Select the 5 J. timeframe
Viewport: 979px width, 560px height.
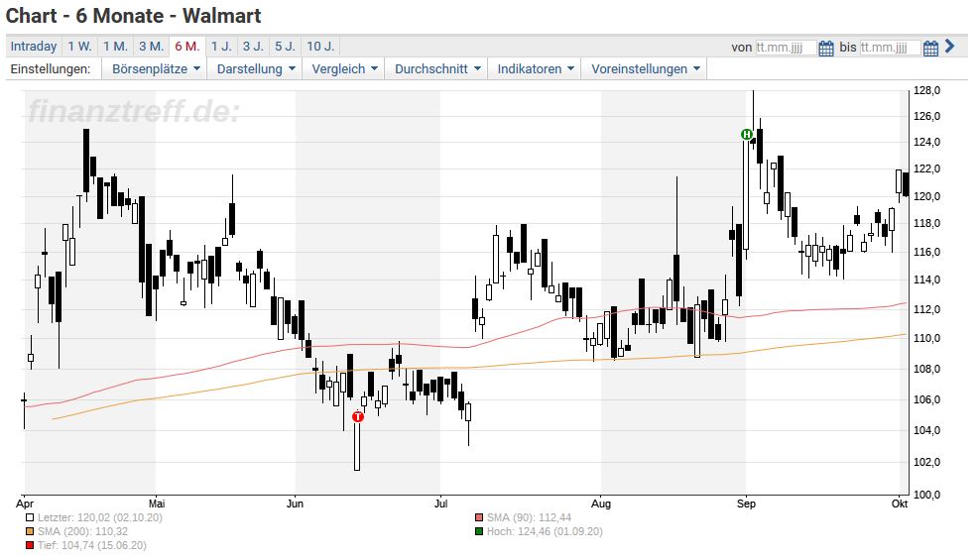[x=286, y=47]
